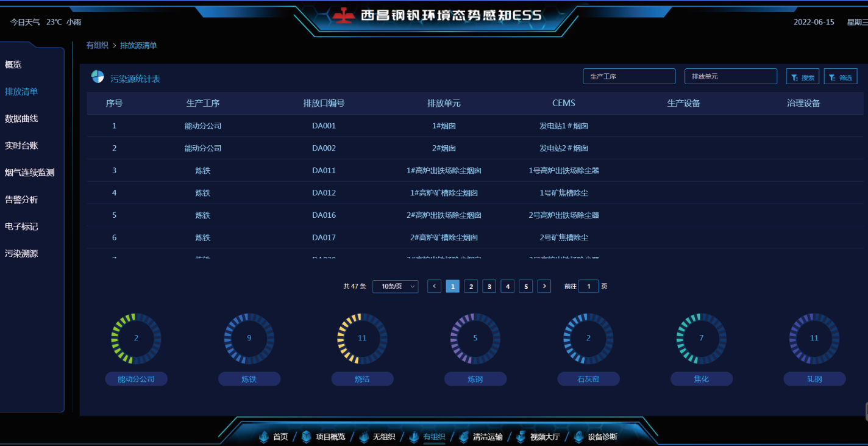Screen dimensions: 868x446
Task: Click the funnel icon inside 搜索 button
Action: click(x=794, y=76)
